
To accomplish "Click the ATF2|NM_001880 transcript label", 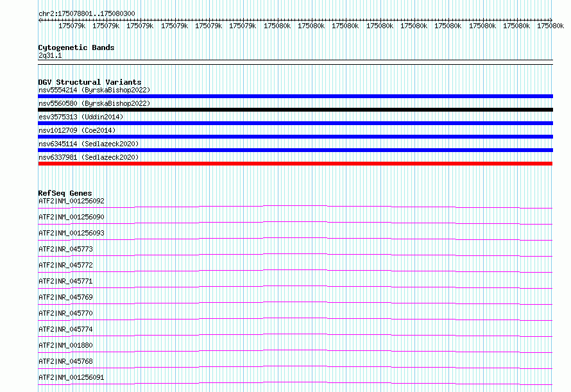I will tap(65, 345).
